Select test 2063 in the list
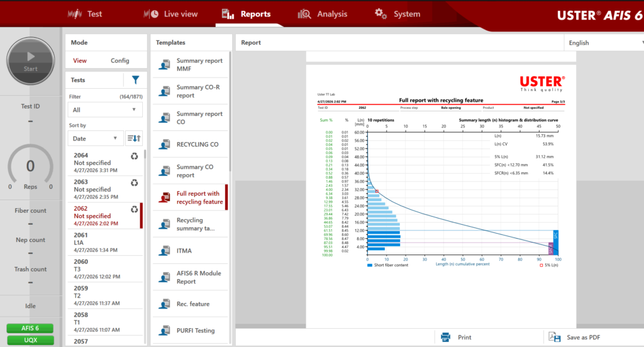Viewport: 644px width, 347px height. (x=105, y=189)
